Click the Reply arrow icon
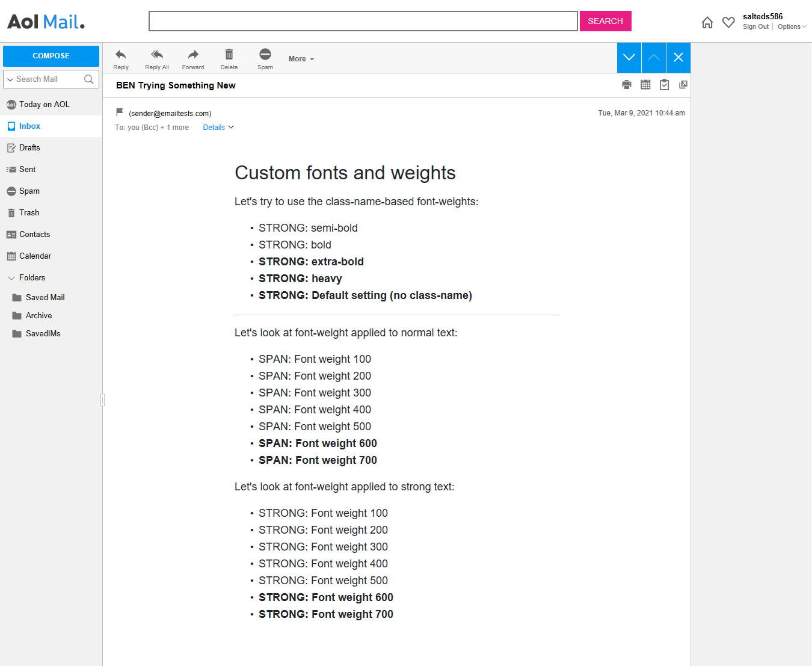The width and height of the screenshot is (812, 666). pyautogui.click(x=121, y=55)
